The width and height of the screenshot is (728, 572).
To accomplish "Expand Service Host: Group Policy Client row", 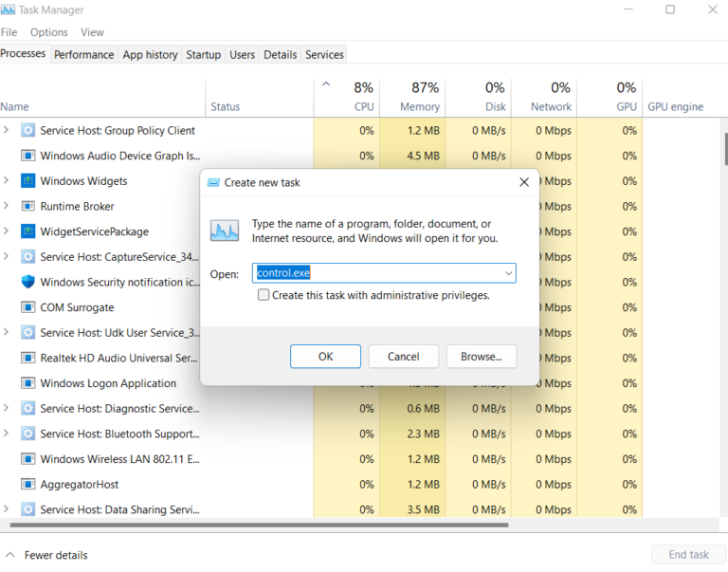I will pos(6,130).
